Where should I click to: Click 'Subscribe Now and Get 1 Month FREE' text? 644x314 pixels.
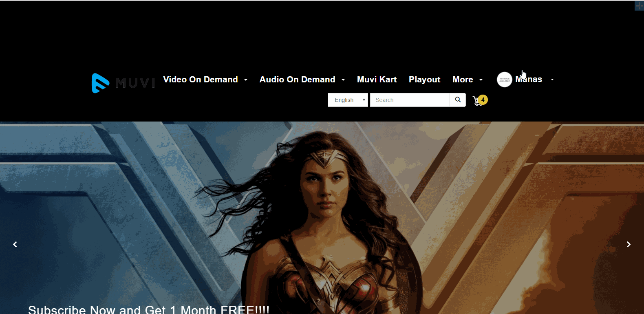(149, 310)
